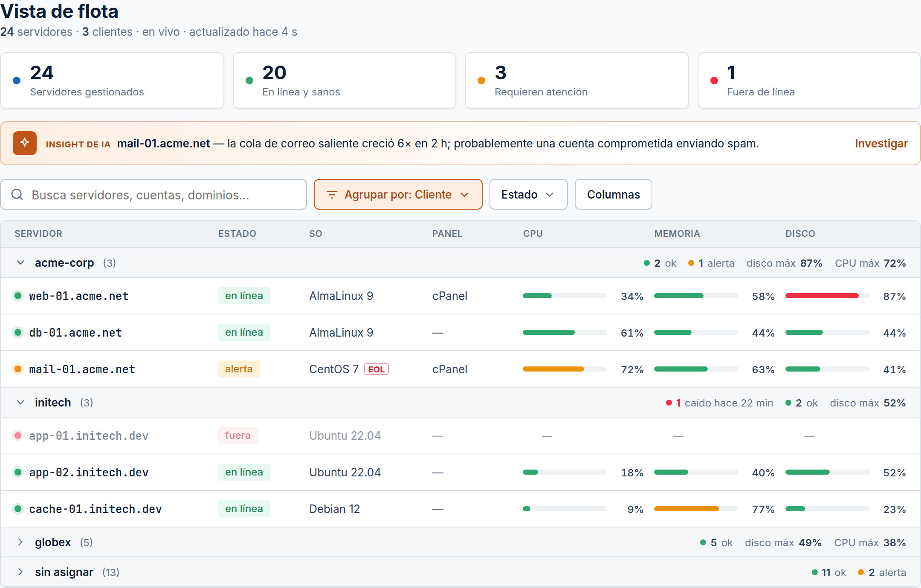Viewport: 921px width, 588px height.
Task: Sort by the DISCO column header
Action: pos(800,233)
